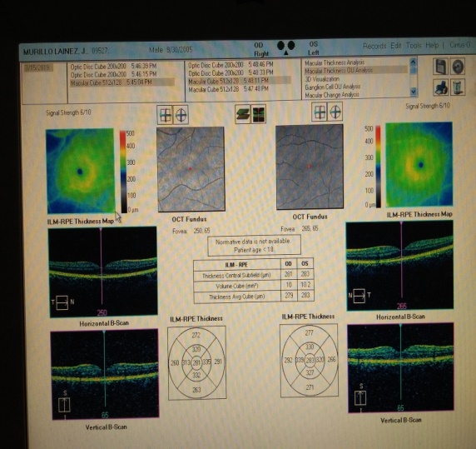Click the patient name MURILLO LAINEZ

(55, 52)
